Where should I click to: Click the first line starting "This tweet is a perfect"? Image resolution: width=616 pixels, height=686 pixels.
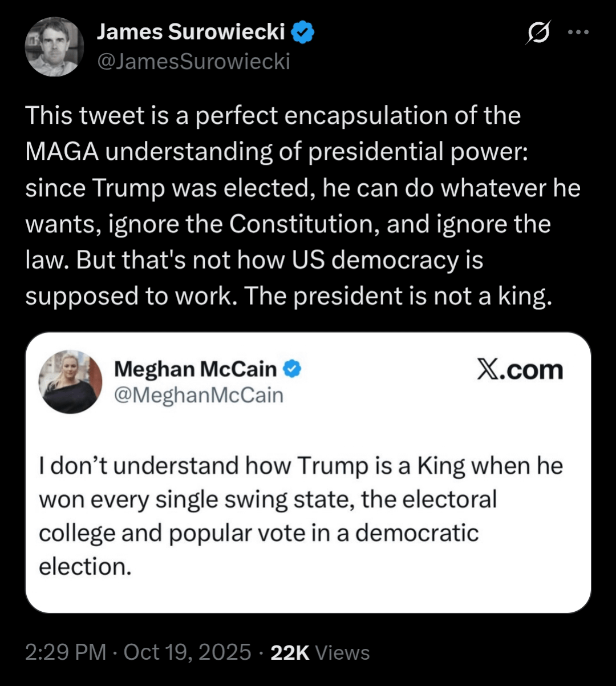(x=273, y=115)
